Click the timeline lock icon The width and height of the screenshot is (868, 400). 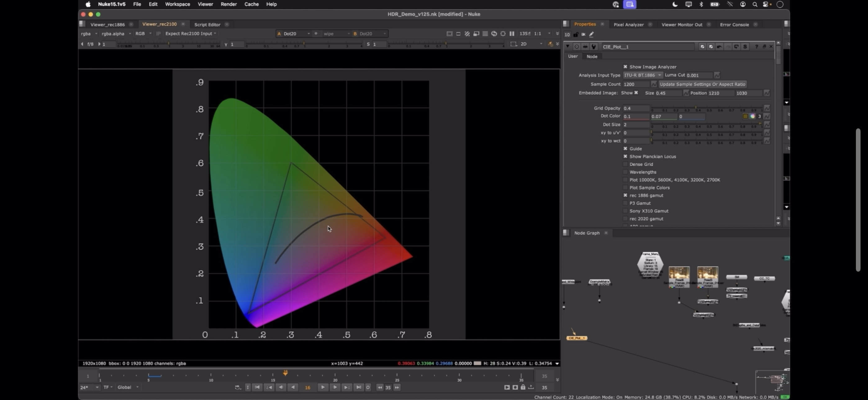(x=523, y=388)
